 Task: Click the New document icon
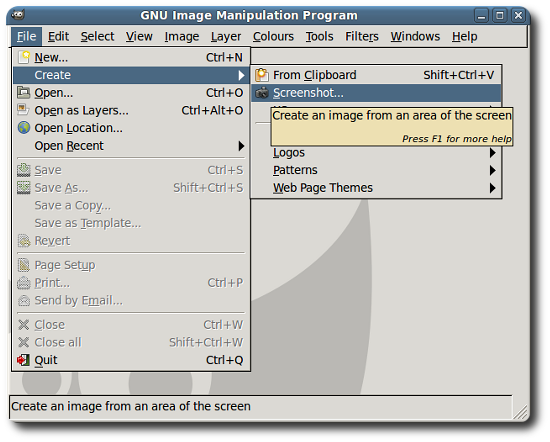pyautogui.click(x=24, y=57)
